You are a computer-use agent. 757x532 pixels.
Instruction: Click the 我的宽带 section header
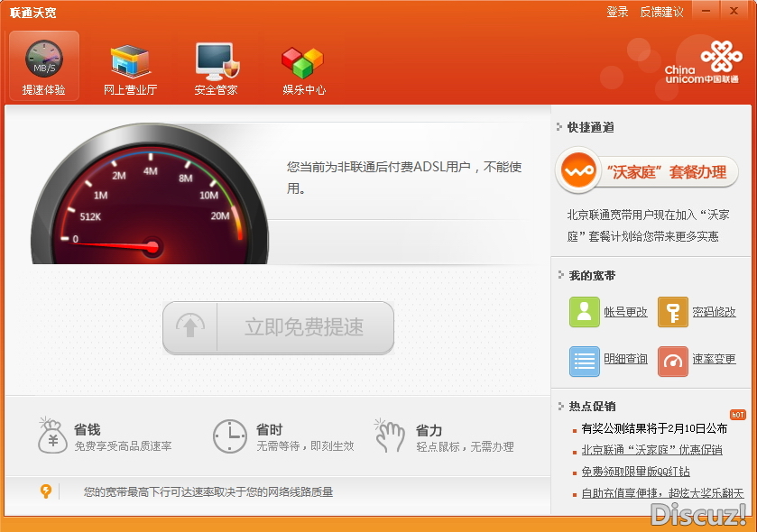coord(592,275)
